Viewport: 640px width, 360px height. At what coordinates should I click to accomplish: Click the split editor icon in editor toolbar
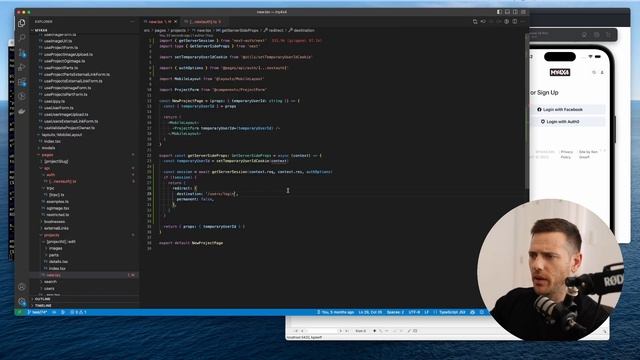(x=515, y=22)
